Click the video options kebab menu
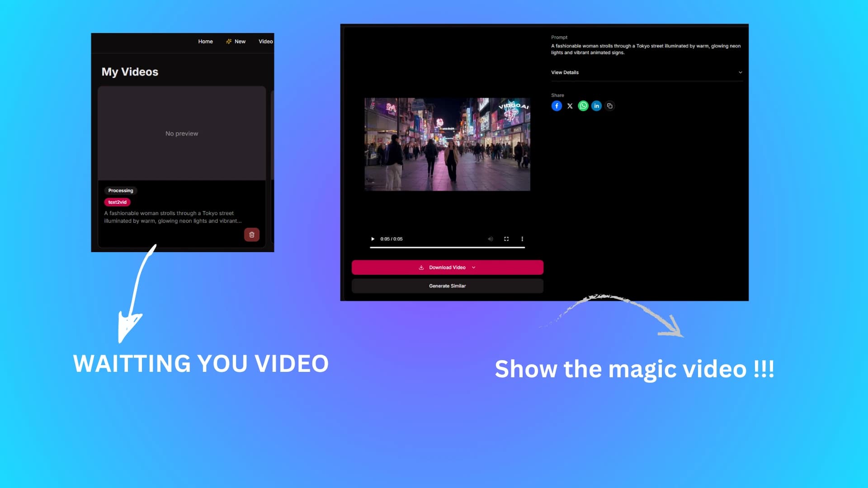 (522, 238)
